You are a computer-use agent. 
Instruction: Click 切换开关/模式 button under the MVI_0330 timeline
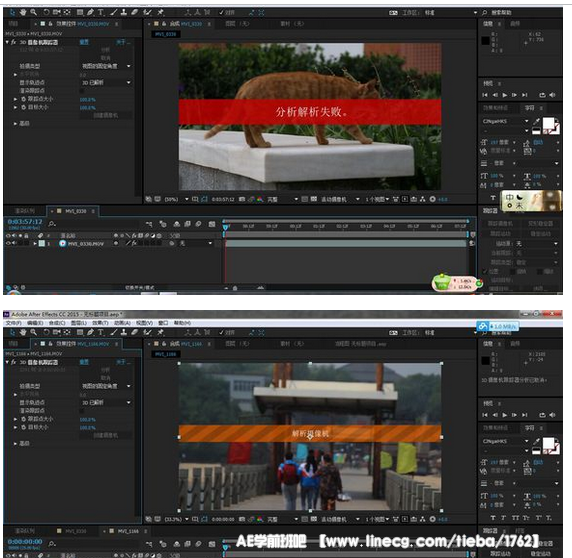pyautogui.click(x=140, y=288)
